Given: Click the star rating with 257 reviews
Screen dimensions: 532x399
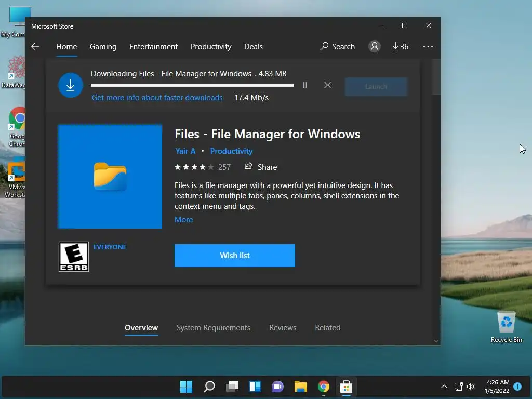Looking at the screenshot, I should [202, 167].
